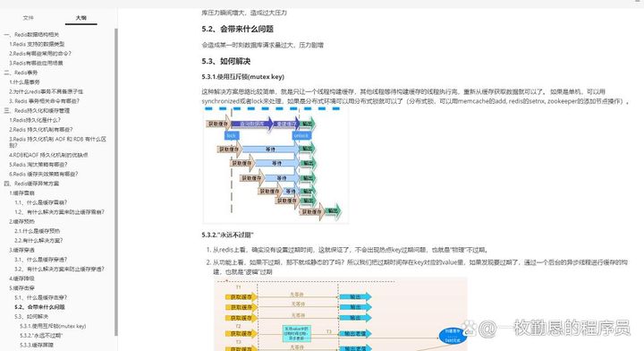
Task: Jump to 3. Redis 事务相关命令有哪些?
Action: pos(45,100)
